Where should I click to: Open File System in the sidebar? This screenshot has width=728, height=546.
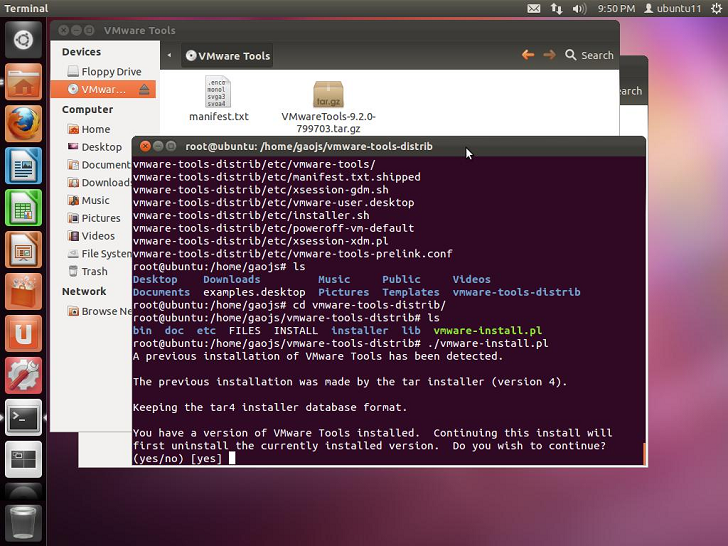pyautogui.click(x=99, y=254)
